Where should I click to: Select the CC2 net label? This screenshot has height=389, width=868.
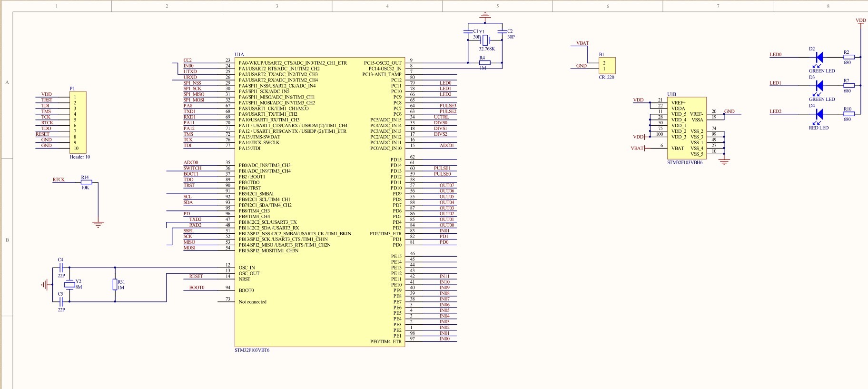[x=187, y=60]
